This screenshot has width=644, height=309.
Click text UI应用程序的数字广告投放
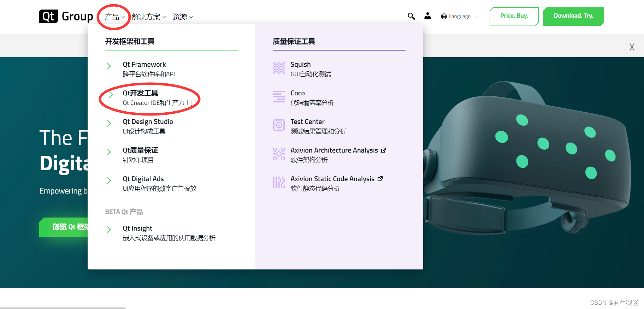pyautogui.click(x=159, y=189)
